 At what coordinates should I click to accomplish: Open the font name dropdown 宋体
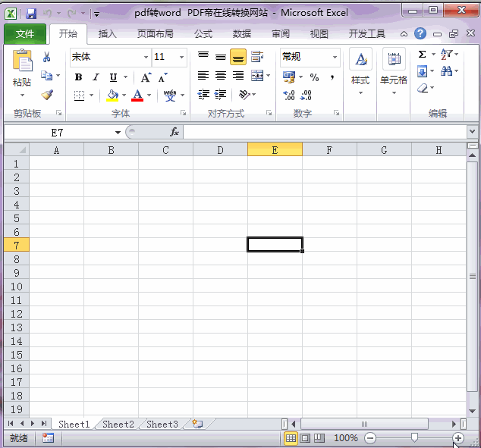(146, 58)
